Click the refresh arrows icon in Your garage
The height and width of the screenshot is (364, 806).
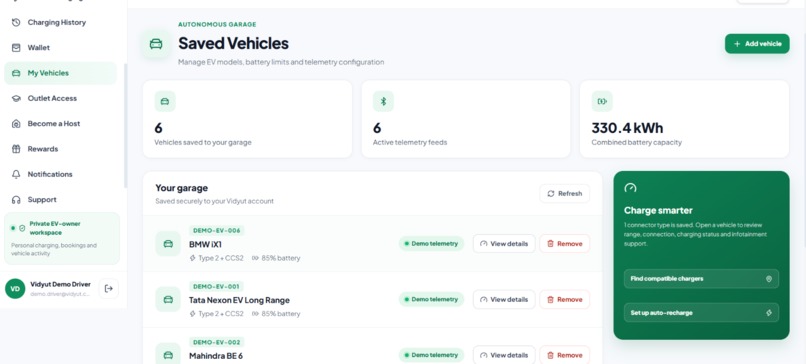551,193
